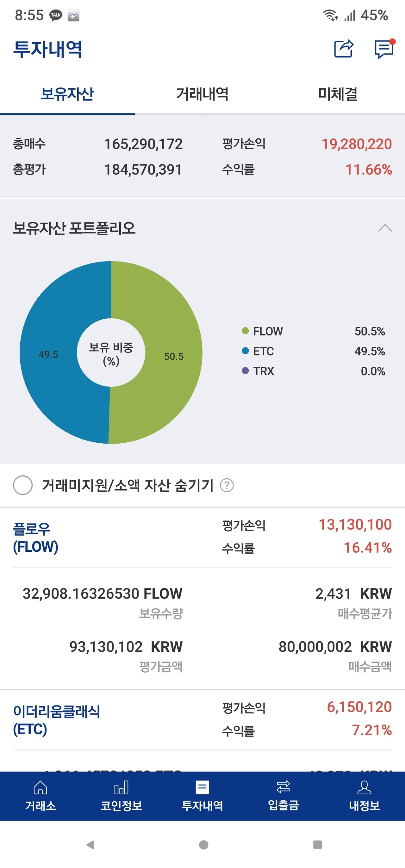The image size is (405, 868).
Task: Tap the Android back navigation button
Action: coord(90,845)
